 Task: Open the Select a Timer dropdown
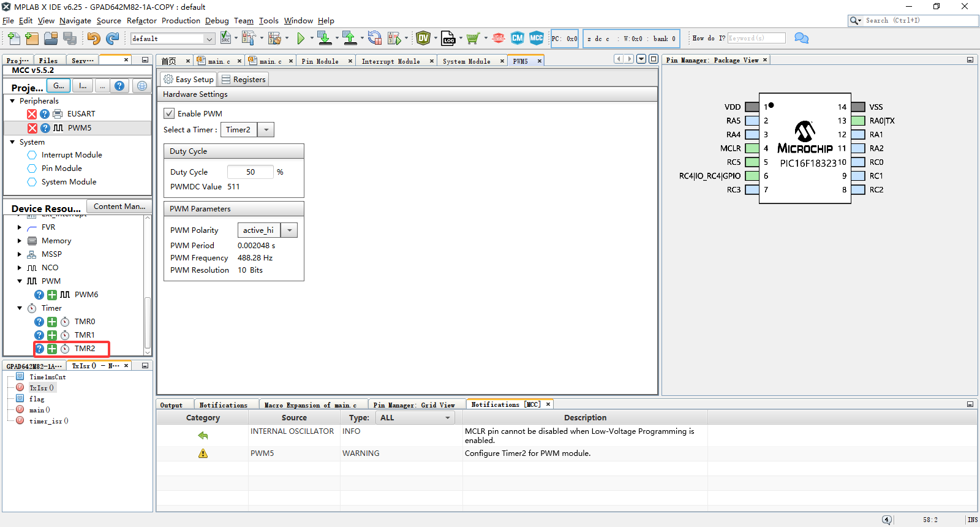[x=266, y=130]
